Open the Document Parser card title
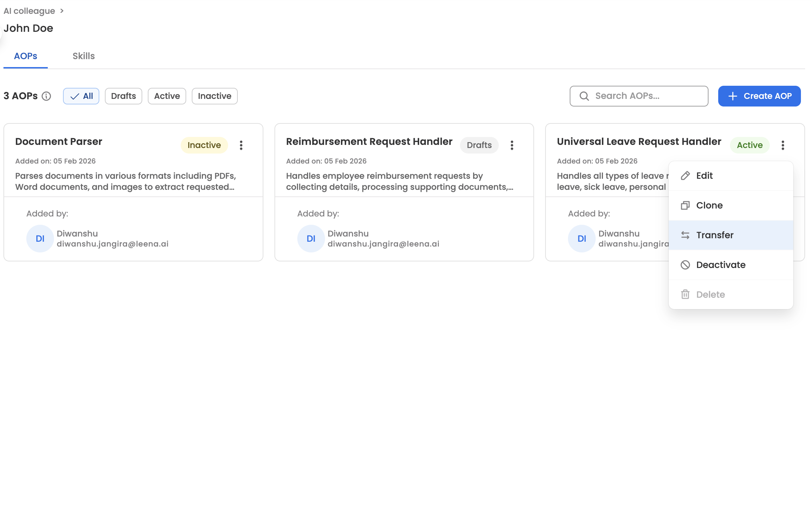 click(59, 142)
